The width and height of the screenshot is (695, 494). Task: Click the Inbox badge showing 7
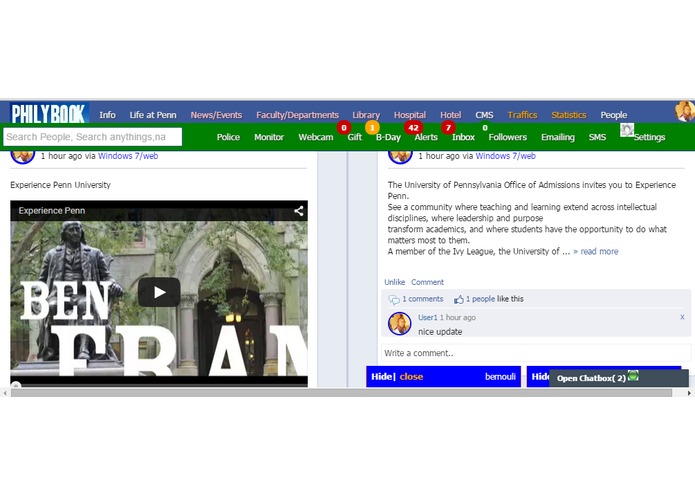point(448,128)
